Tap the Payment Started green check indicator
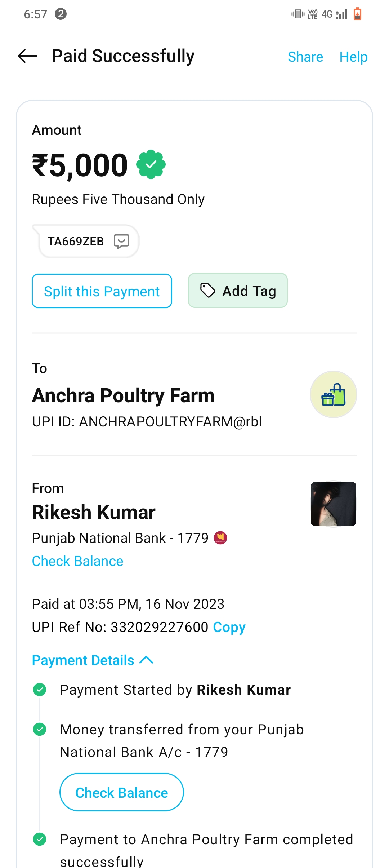The image size is (389, 868). pos(40,690)
